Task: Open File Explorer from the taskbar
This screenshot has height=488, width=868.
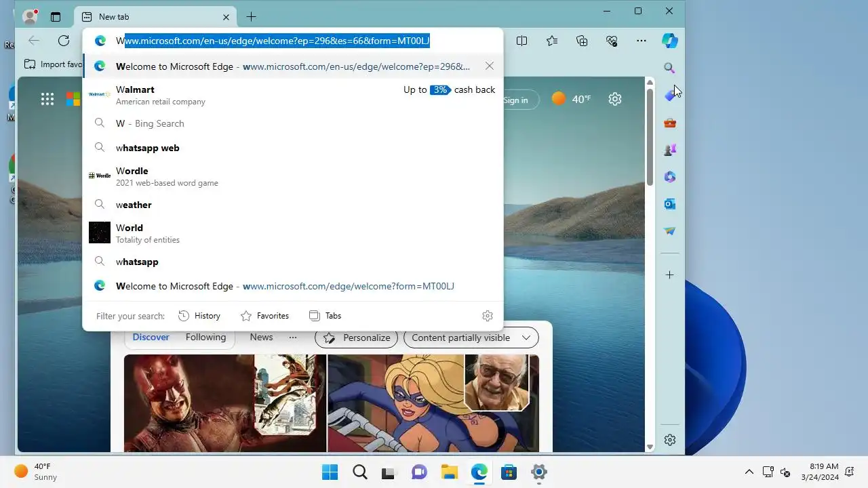Action: tap(449, 472)
